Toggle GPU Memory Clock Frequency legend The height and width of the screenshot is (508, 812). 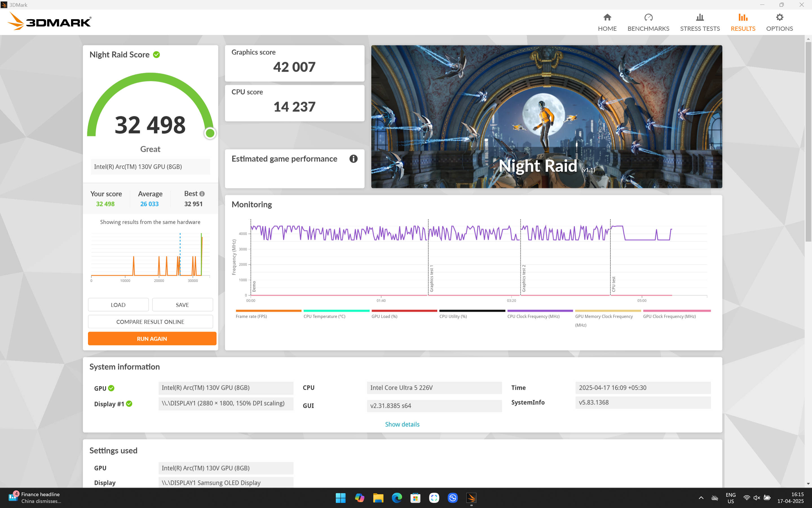point(608,319)
